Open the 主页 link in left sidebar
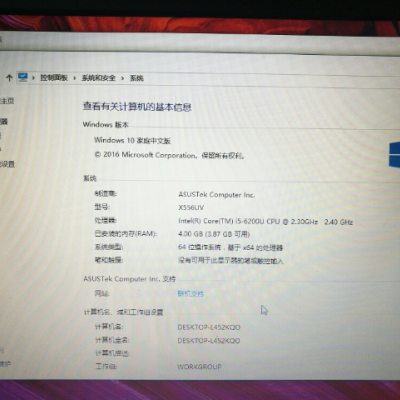This screenshot has width=400, height=400. point(7,101)
